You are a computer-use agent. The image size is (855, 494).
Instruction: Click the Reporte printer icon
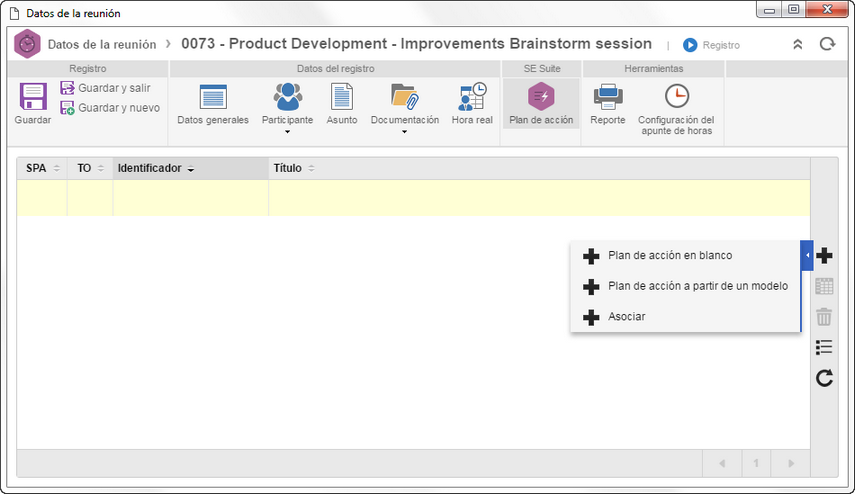coord(607,97)
